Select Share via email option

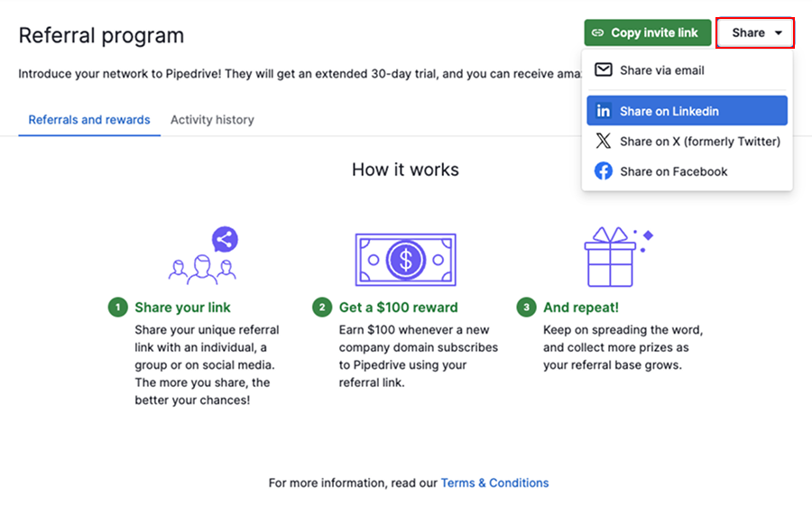click(x=662, y=70)
